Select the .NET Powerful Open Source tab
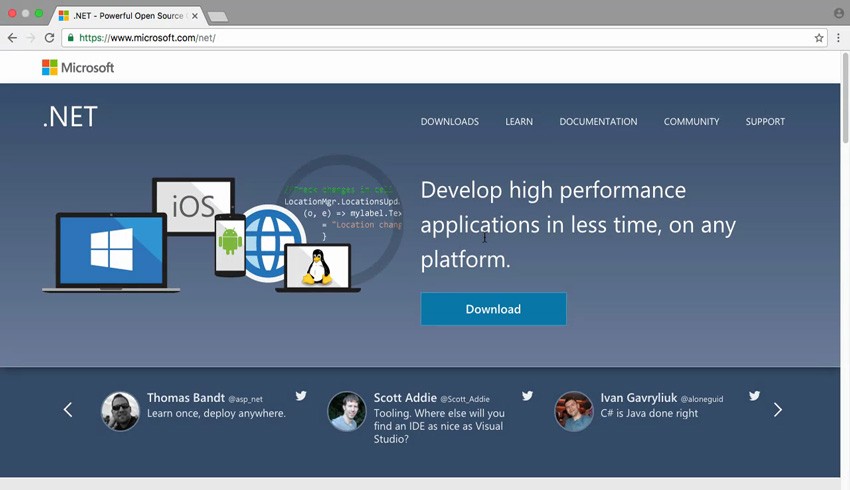Screen dimensions: 850x490 [128, 16]
